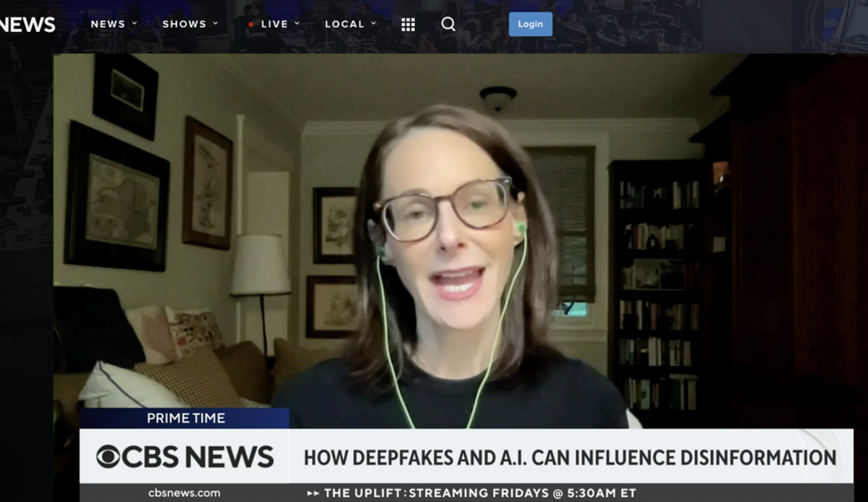Expand the chevron beside SHOWS

215,23
